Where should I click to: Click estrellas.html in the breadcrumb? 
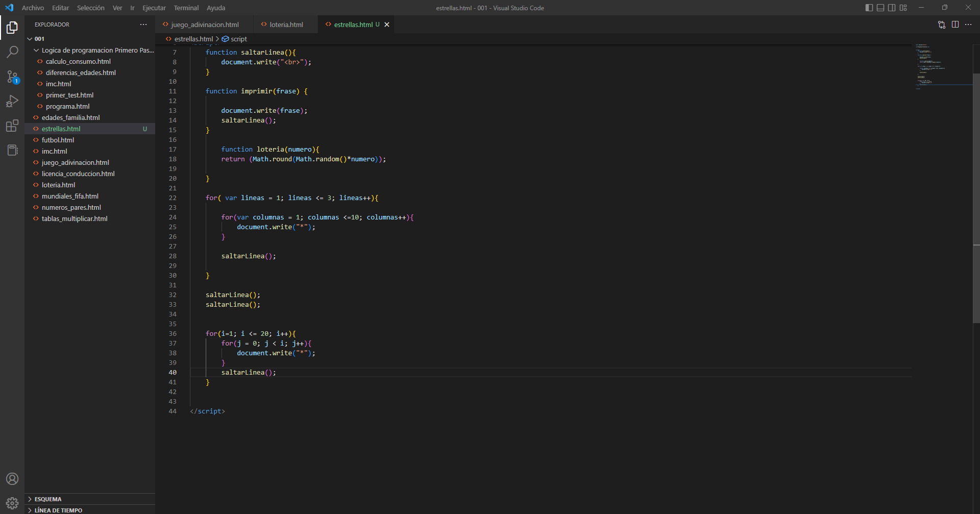193,39
